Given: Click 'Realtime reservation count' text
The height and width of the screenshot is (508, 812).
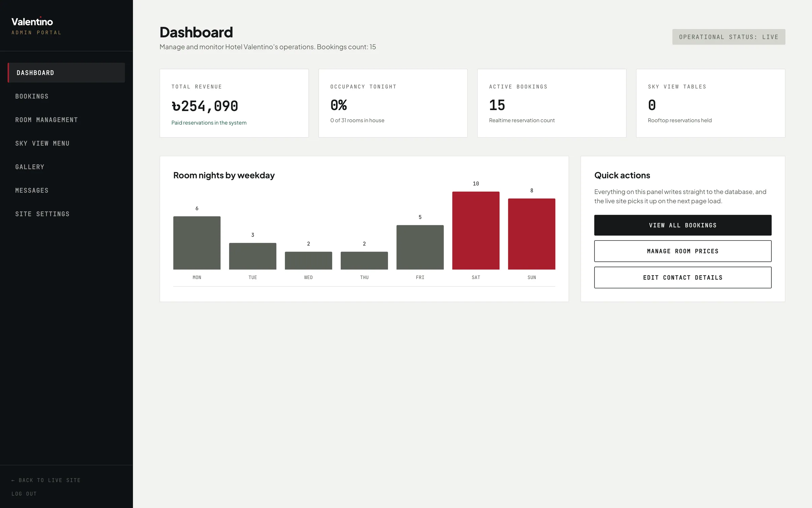Looking at the screenshot, I should [522, 120].
